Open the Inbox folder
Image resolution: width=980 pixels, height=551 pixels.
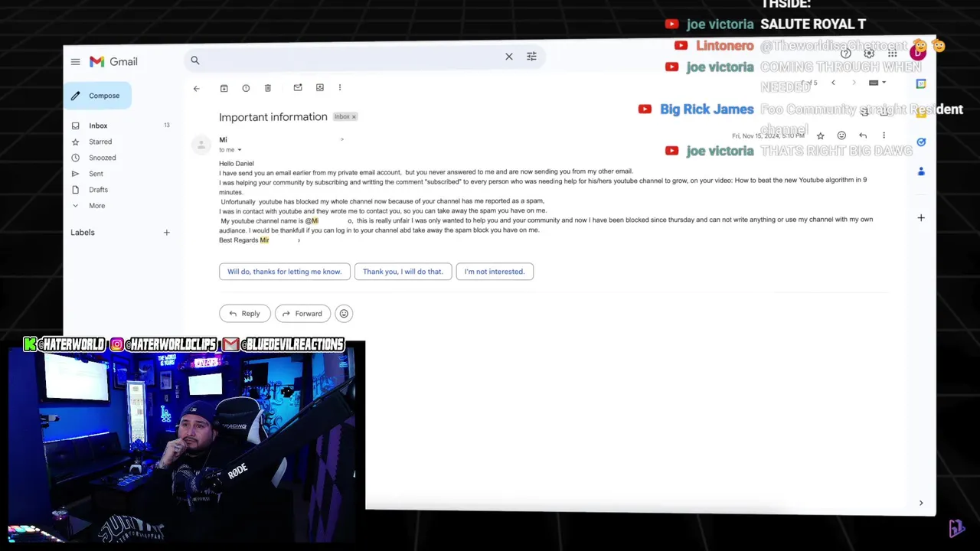pyautogui.click(x=98, y=126)
